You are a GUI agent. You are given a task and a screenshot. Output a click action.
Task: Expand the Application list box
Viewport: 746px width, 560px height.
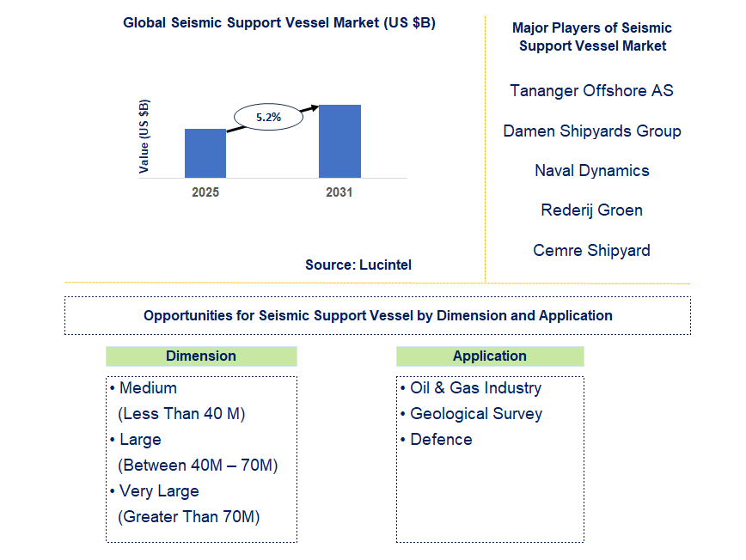click(490, 457)
